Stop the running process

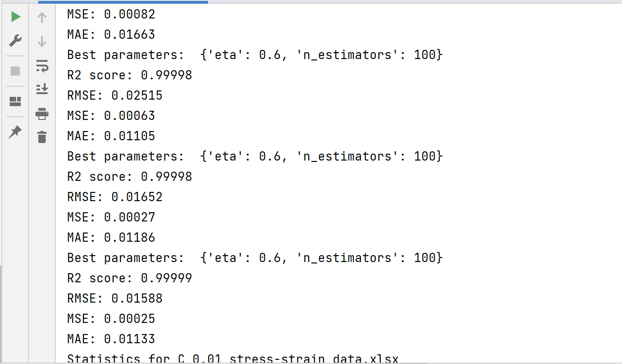(x=15, y=71)
